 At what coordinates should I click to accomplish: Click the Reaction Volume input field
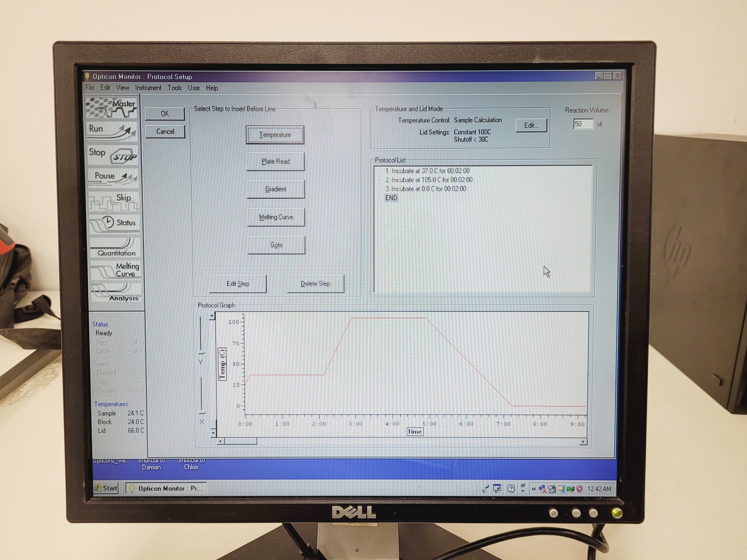click(x=583, y=124)
